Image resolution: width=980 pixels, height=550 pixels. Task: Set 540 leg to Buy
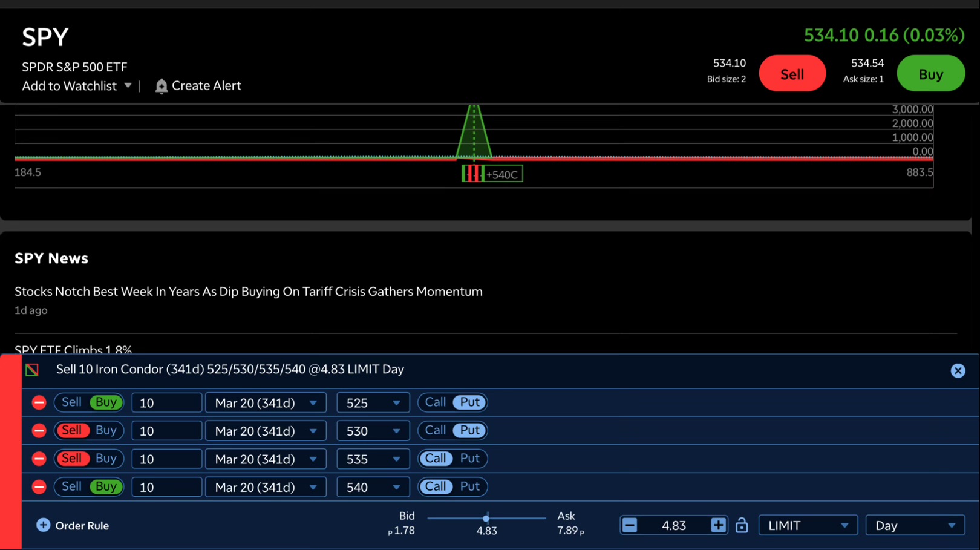click(106, 486)
